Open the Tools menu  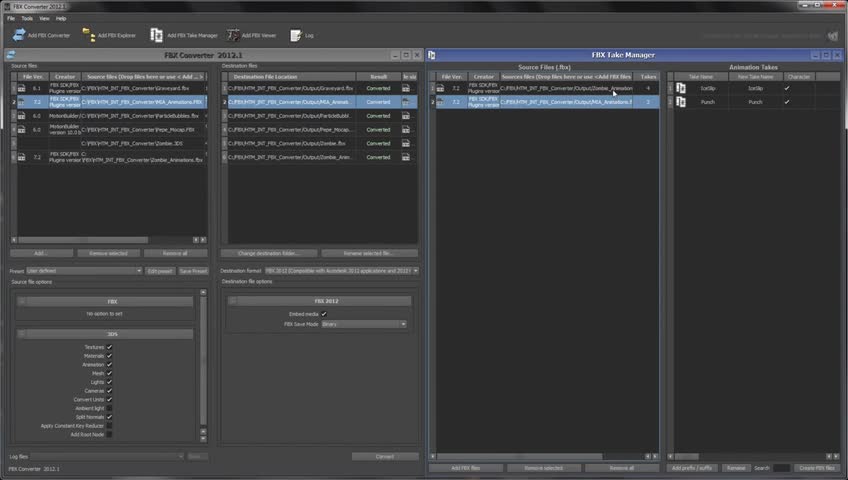coord(27,18)
